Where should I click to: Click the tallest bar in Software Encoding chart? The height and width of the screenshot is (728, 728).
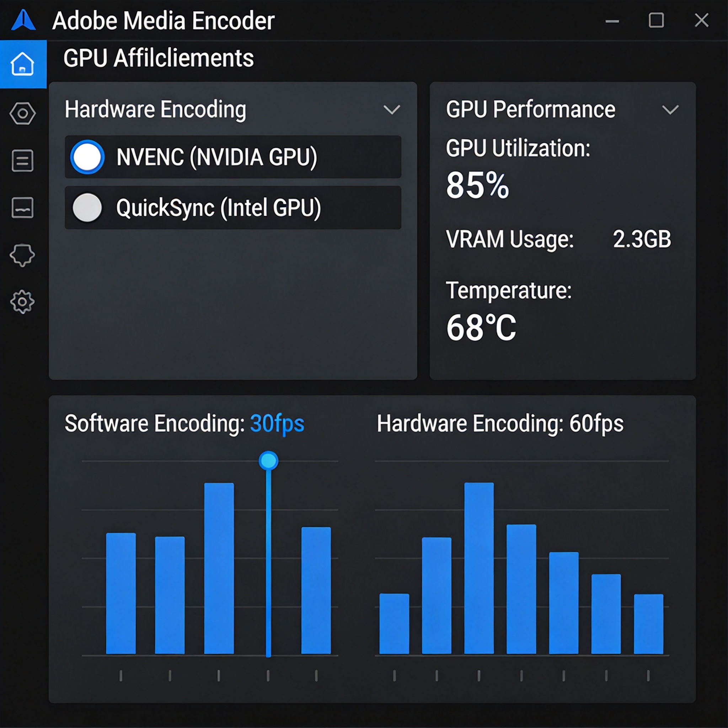tap(219, 568)
